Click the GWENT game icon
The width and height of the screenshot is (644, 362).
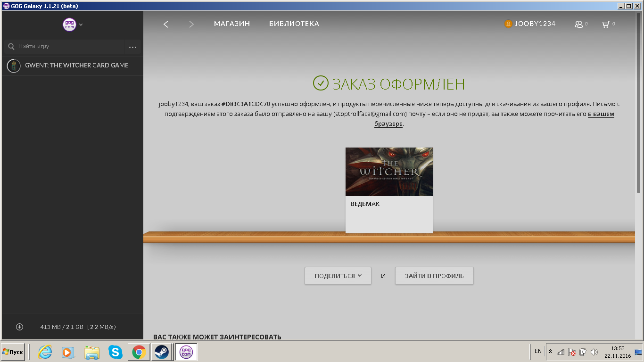pos(14,66)
